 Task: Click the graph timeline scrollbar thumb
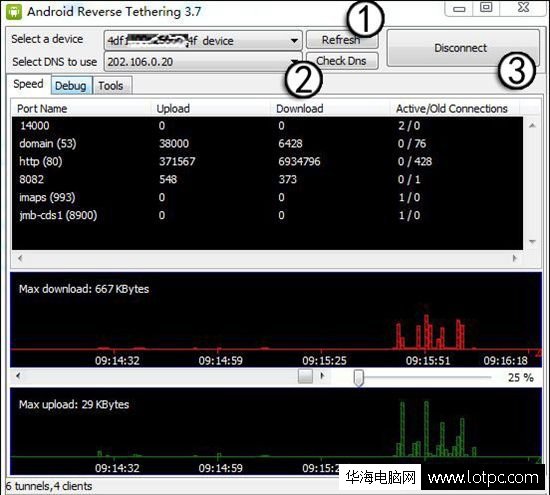click(305, 376)
